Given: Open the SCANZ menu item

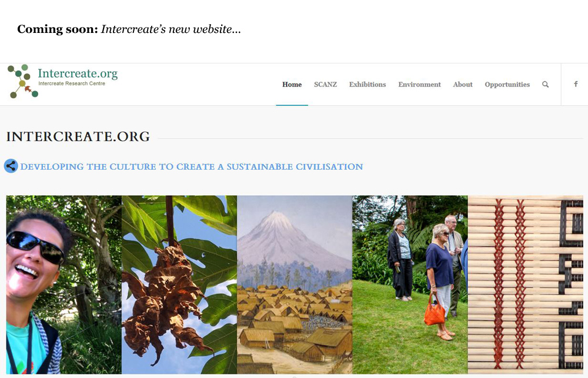Looking at the screenshot, I should [x=326, y=85].
